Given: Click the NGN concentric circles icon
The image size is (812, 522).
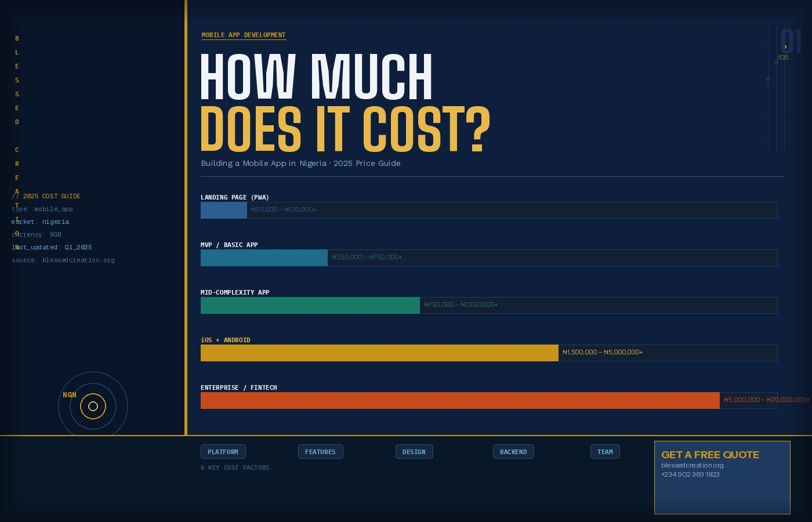Looking at the screenshot, I should [93, 406].
